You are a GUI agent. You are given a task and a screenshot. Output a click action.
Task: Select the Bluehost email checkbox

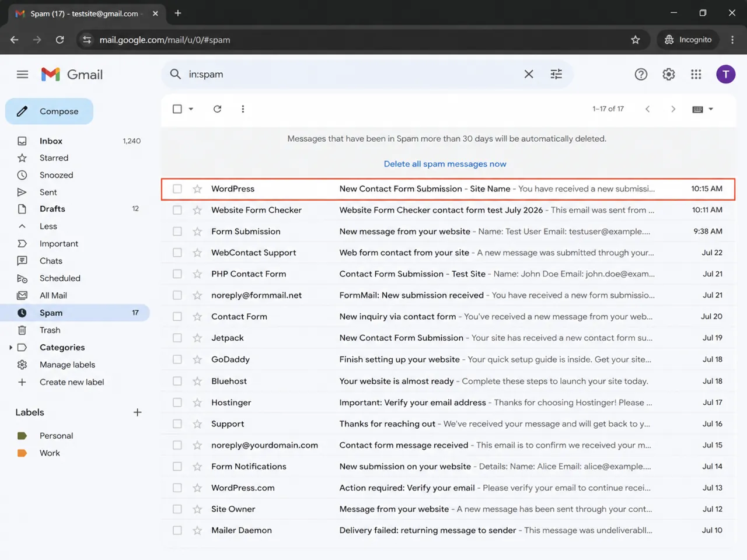pyautogui.click(x=177, y=381)
